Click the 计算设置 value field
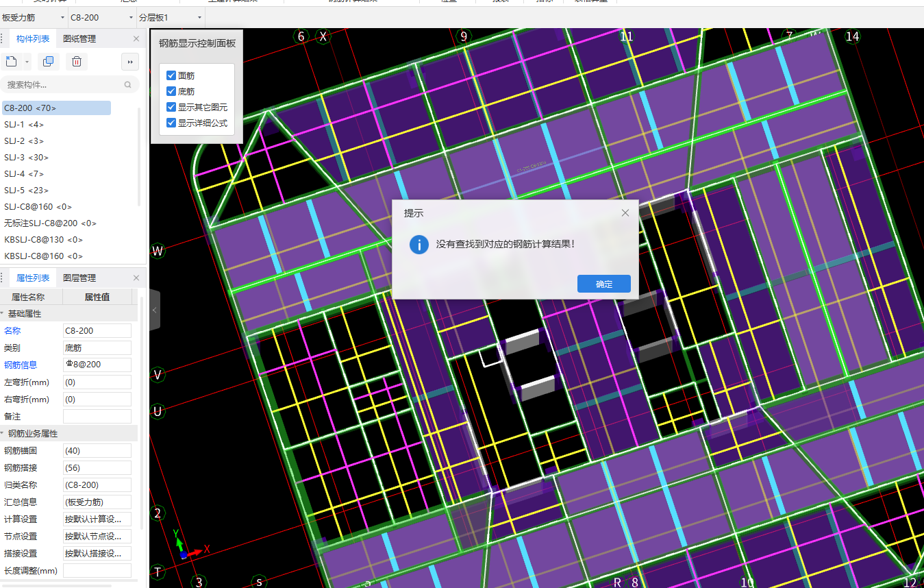The height and width of the screenshot is (588, 924). [x=97, y=519]
